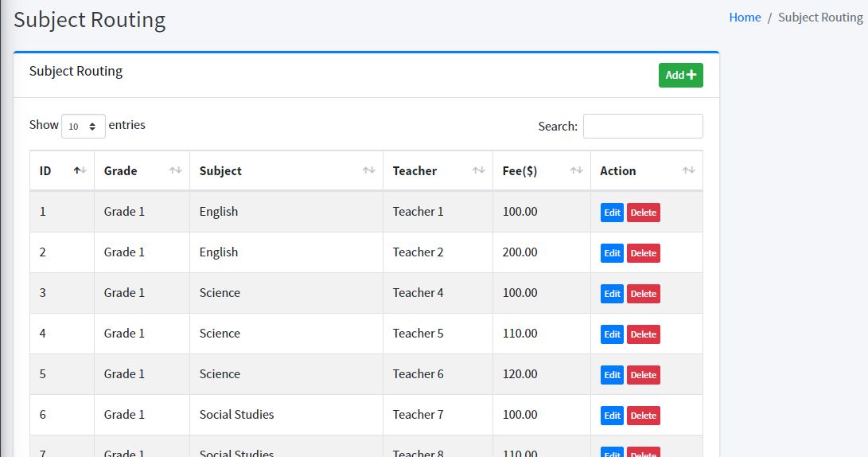Open the Show entries dropdown
Viewport: 868px width, 457px height.
click(83, 127)
